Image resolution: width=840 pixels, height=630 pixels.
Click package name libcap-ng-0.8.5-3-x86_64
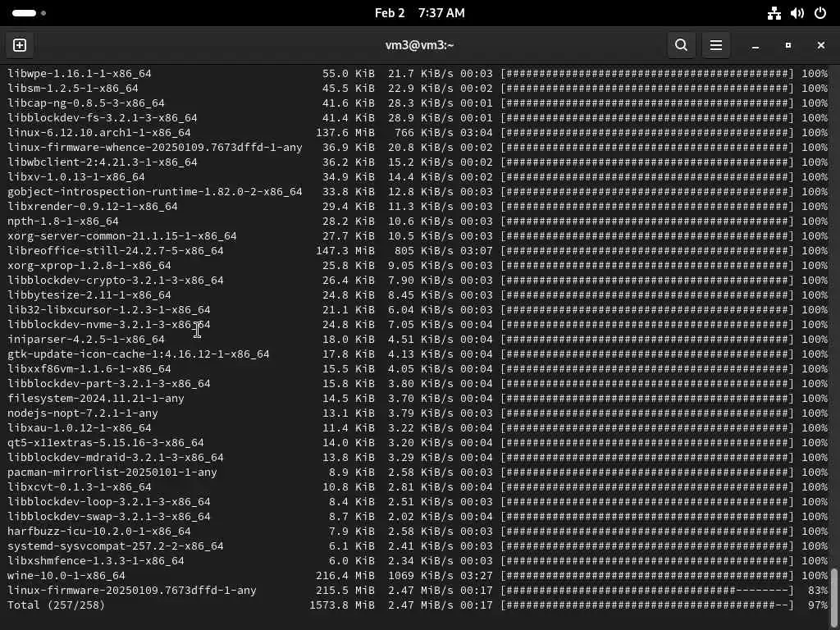click(x=85, y=103)
